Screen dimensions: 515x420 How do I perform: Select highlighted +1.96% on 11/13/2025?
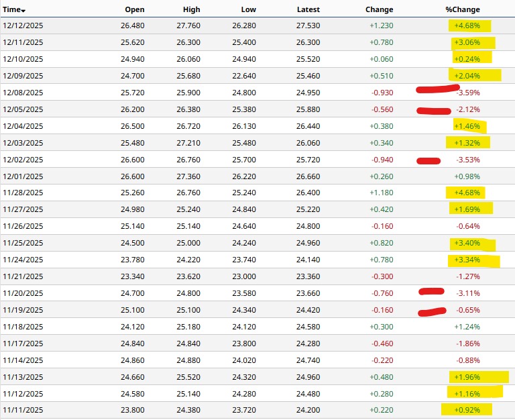[x=467, y=377]
